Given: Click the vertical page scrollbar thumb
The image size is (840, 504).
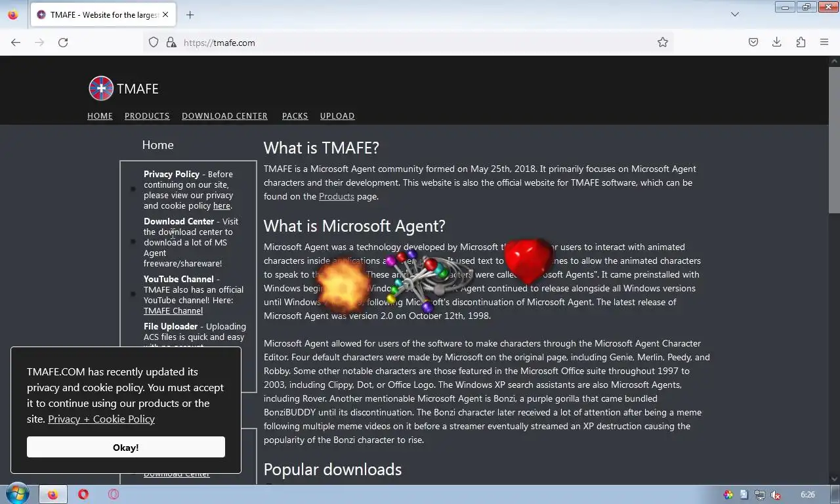Looking at the screenshot, I should (x=834, y=139).
